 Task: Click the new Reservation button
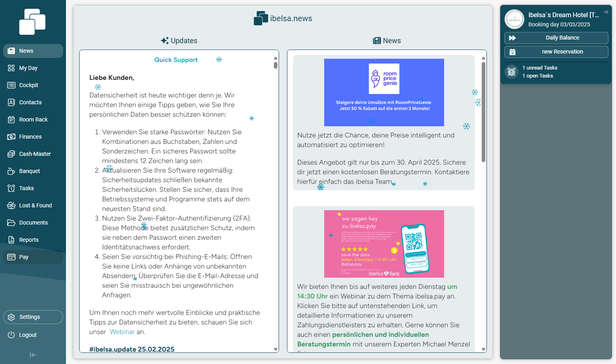point(556,52)
